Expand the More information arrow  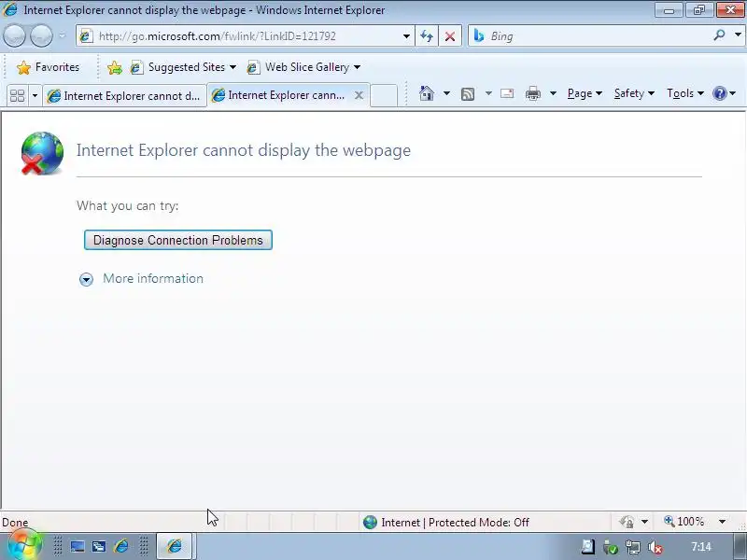86,279
